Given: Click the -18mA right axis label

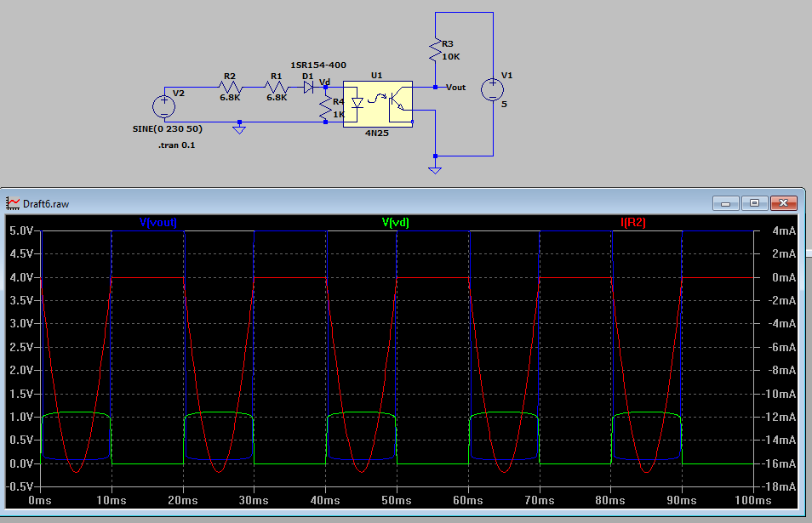Looking at the screenshot, I should (779, 486).
